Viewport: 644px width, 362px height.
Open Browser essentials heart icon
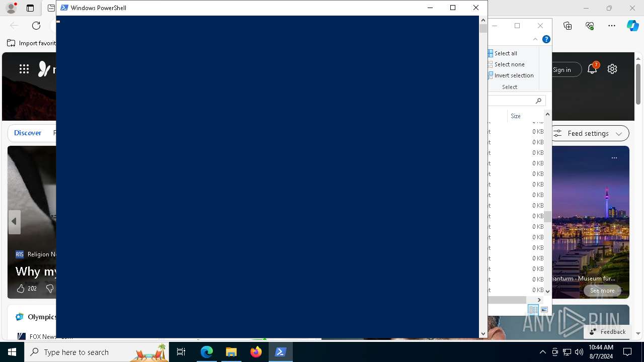click(x=590, y=26)
